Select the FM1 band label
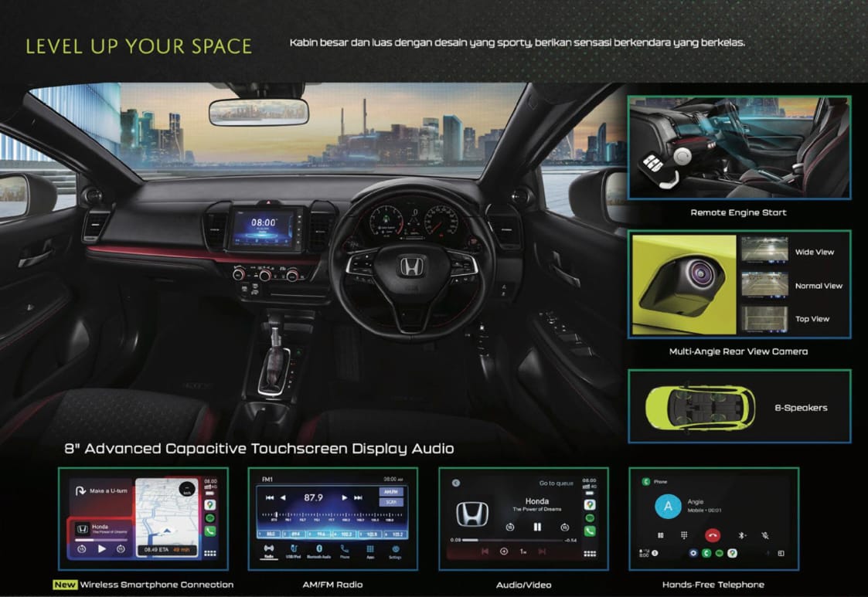 [x=267, y=479]
